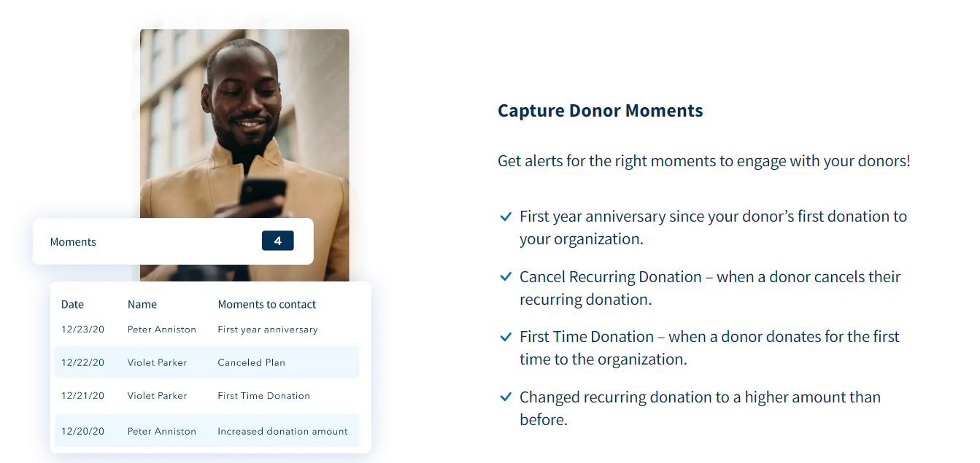Click the Name column header
The width and height of the screenshot is (980, 463).
pyautogui.click(x=142, y=305)
